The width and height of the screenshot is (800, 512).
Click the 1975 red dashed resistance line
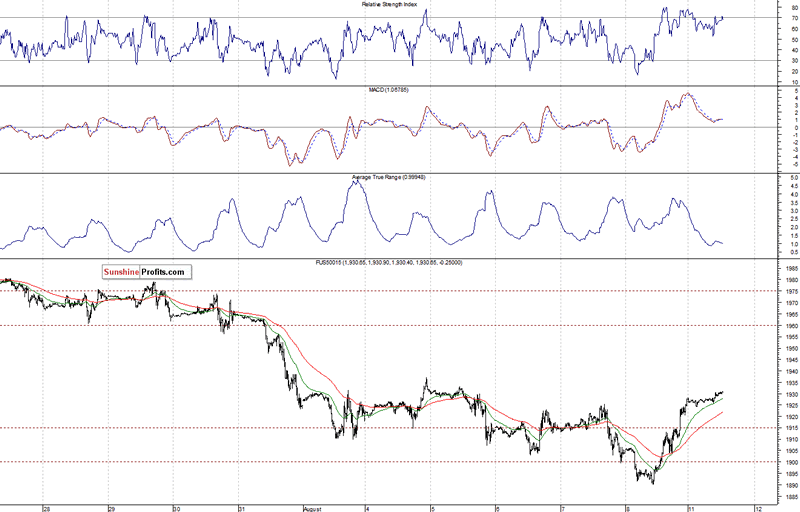(400, 291)
